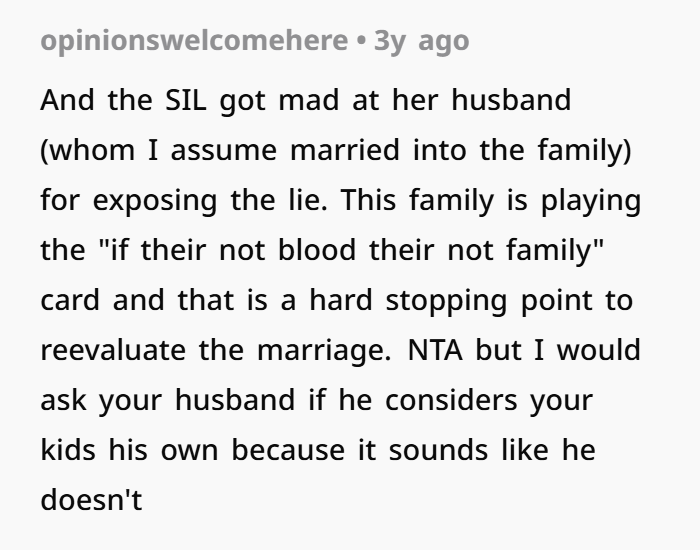Click the word "reevaluate" in the comment
The height and width of the screenshot is (550, 700).
[110, 352]
